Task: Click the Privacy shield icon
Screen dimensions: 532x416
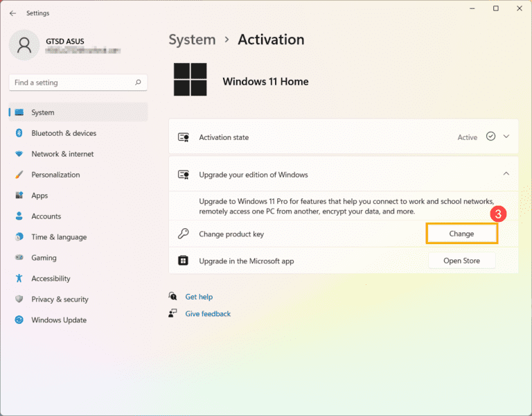Action: [x=19, y=299]
